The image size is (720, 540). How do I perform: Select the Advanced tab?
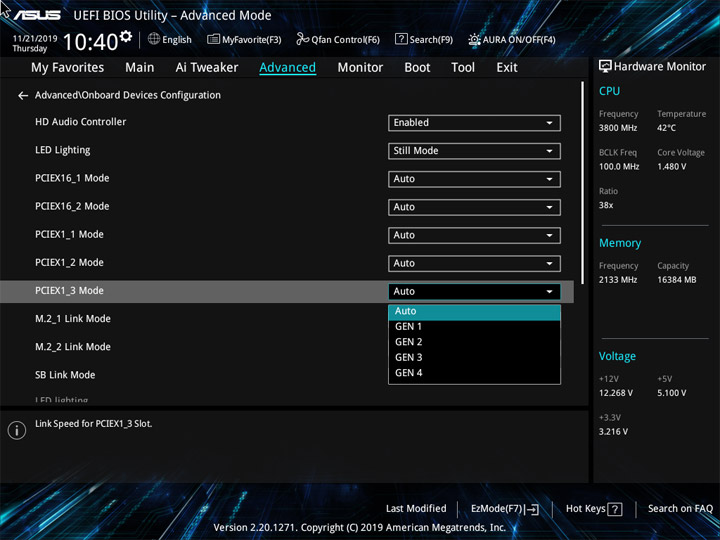point(287,68)
